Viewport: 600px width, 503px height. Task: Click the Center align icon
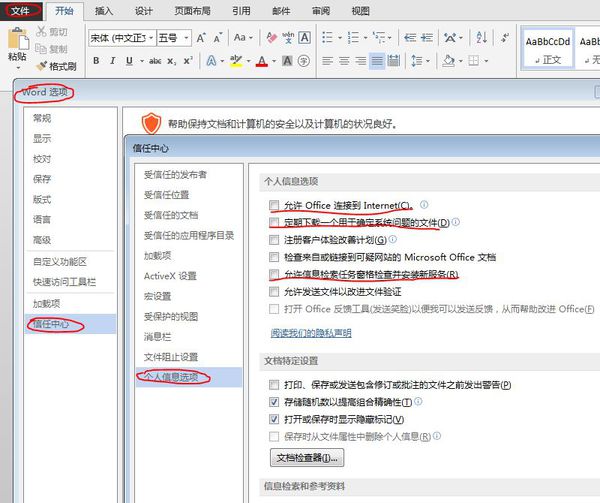pos(344,61)
